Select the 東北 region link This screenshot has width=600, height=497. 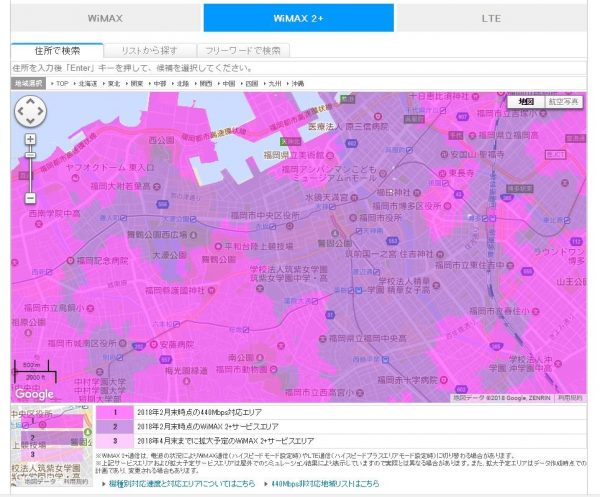(x=114, y=83)
